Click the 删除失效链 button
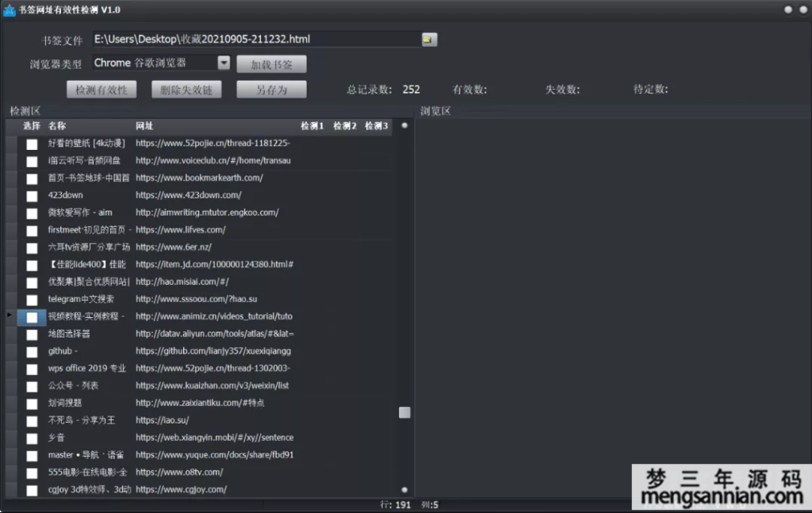812x513 pixels. pyautogui.click(x=186, y=90)
